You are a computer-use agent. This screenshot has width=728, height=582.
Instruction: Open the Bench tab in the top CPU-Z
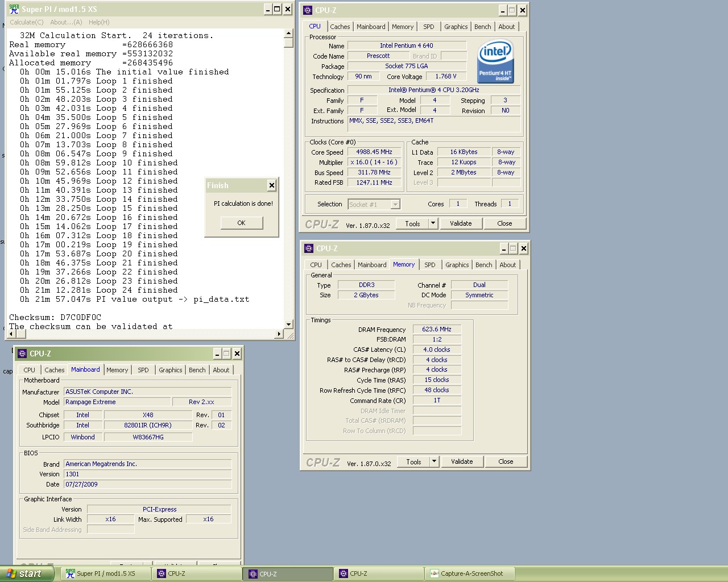pos(483,27)
